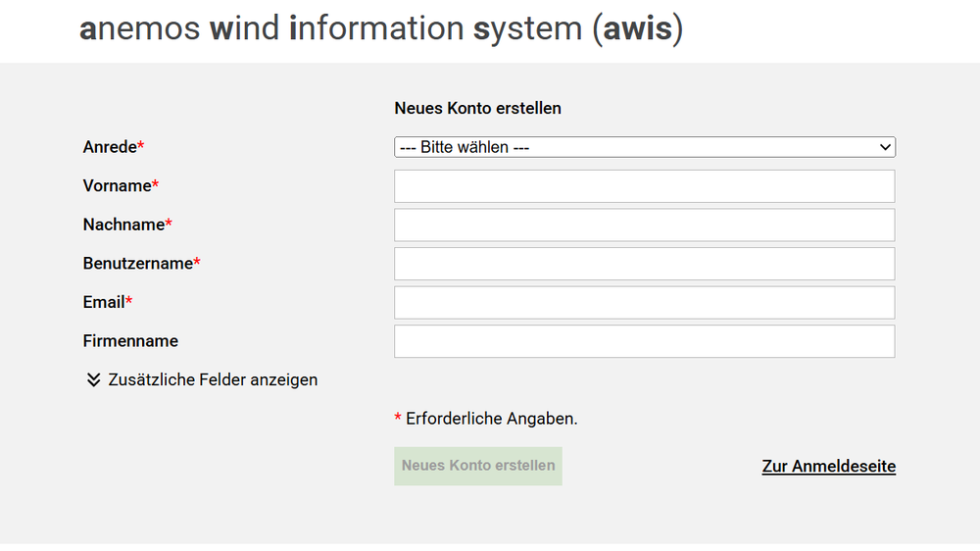Screen dimensions: 980x551
Task: Focus the Nachname text box
Action: click(645, 225)
